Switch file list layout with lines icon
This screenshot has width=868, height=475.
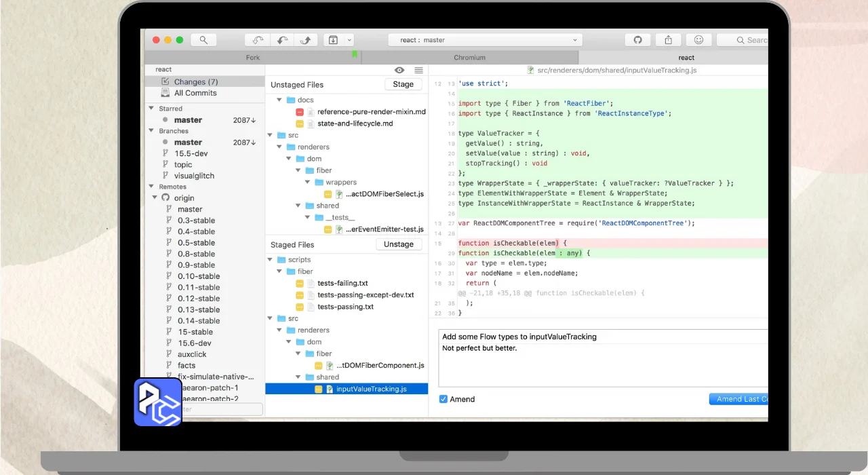[418, 71]
